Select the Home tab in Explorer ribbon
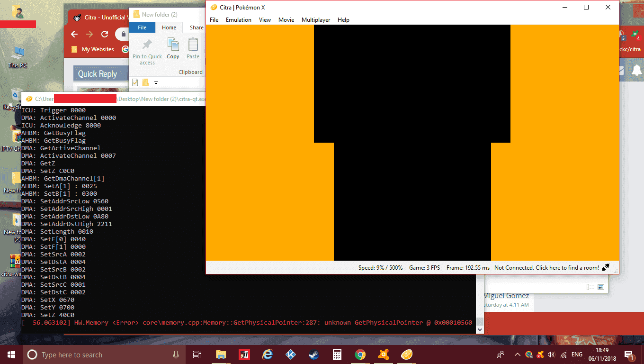644x364 pixels. click(169, 27)
